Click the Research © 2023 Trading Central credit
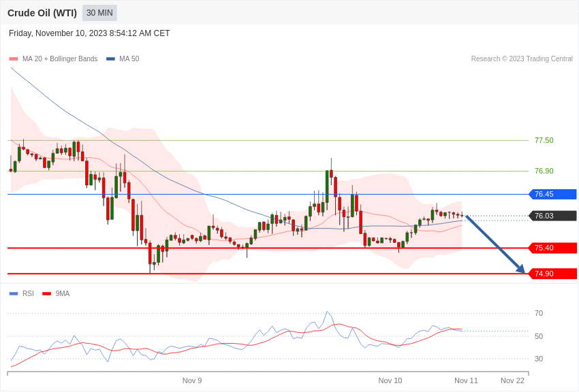 pos(522,59)
